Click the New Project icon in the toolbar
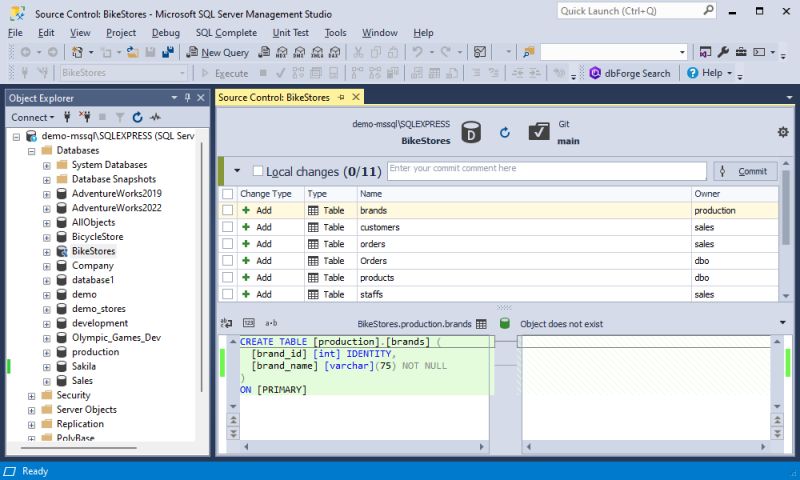Image resolution: width=800 pixels, height=480 pixels. (77, 52)
